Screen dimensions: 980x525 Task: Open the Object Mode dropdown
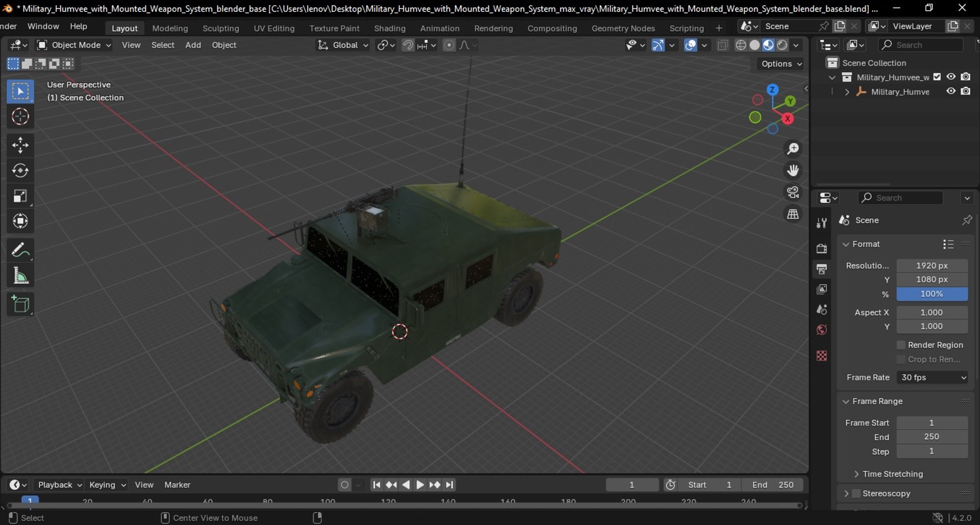74,45
